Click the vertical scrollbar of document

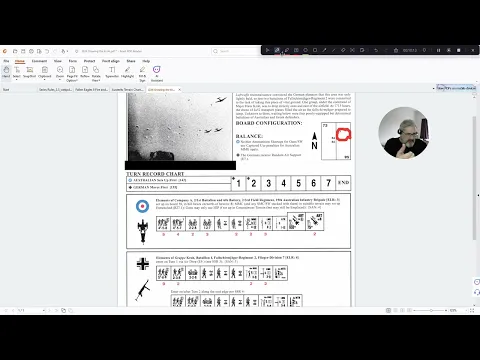(x=474, y=178)
